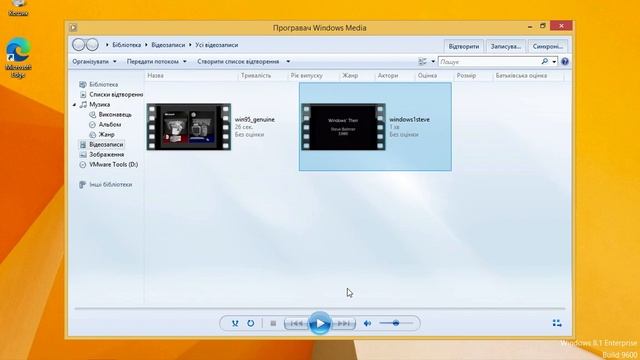
Task: Select Жанр under Музика
Action: tap(106, 134)
